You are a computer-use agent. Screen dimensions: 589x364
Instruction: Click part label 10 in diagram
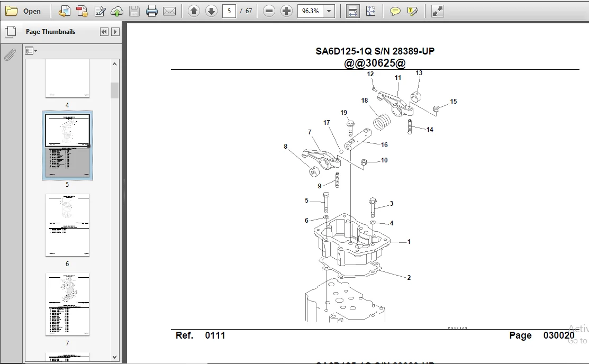(384, 160)
